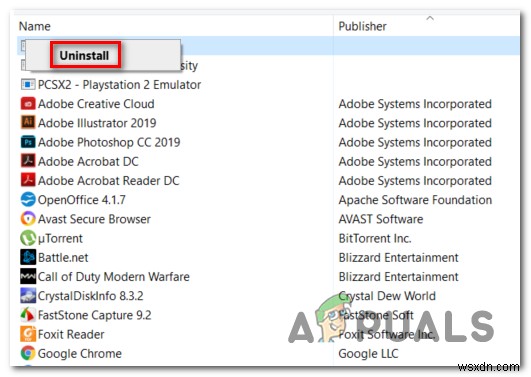
Task: Click Crystal Dew World publisher cell
Action: [x=387, y=296]
